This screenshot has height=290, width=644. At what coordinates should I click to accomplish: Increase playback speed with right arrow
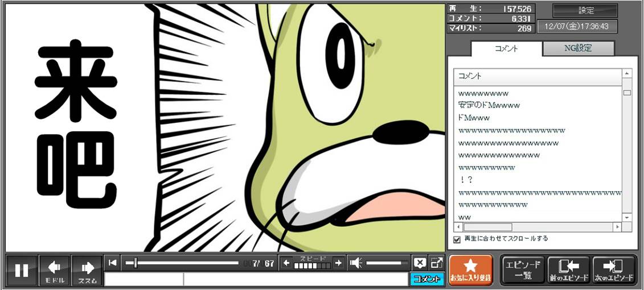tap(338, 263)
